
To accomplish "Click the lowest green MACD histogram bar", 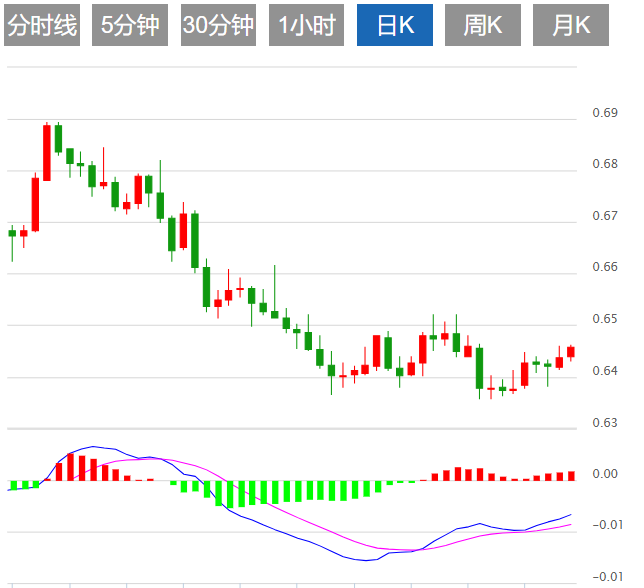I will [x=230, y=494].
